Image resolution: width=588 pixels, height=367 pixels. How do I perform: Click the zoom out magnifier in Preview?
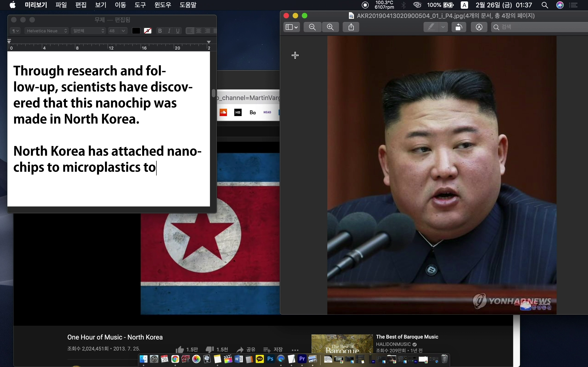[312, 27]
